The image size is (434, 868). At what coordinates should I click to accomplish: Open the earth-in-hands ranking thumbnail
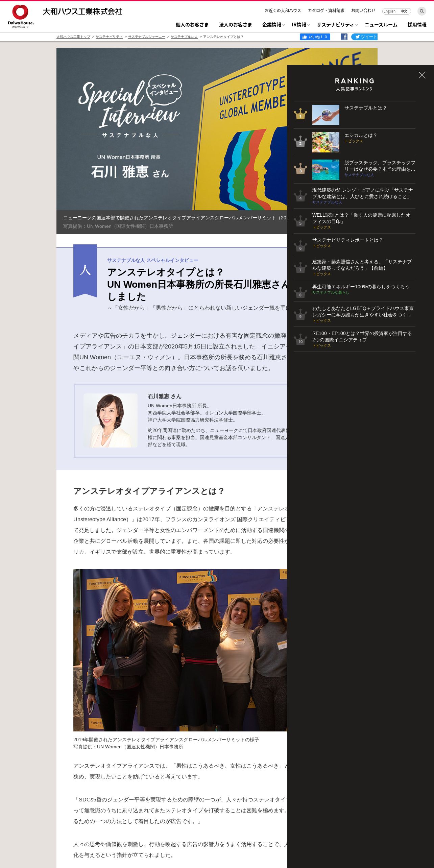[x=325, y=115]
